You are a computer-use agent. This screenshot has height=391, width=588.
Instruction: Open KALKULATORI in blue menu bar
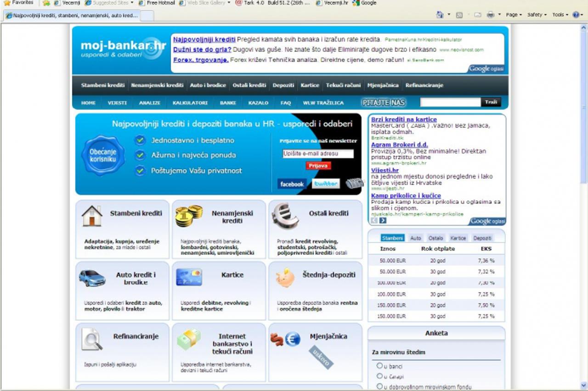pos(190,103)
